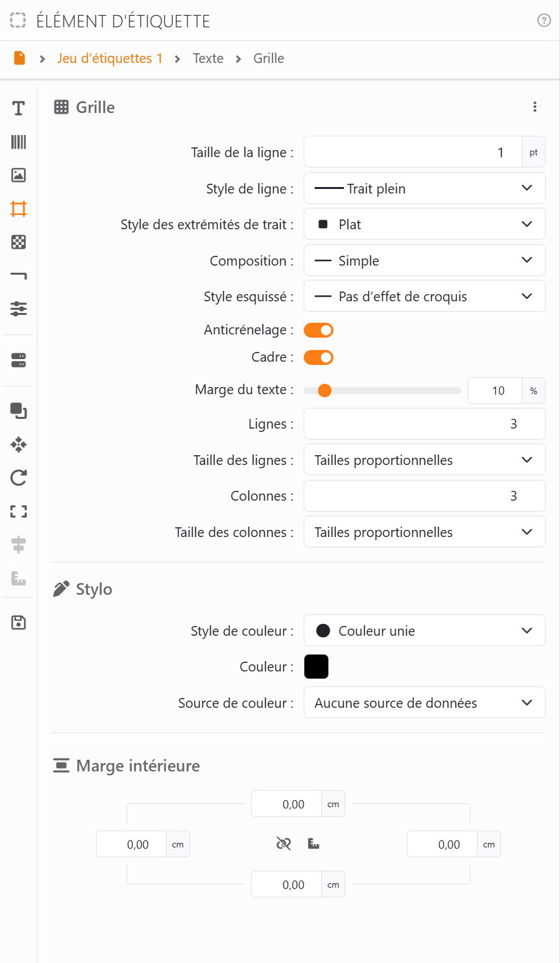The width and height of the screenshot is (560, 963).
Task: Open the help question mark icon
Action: click(x=544, y=21)
